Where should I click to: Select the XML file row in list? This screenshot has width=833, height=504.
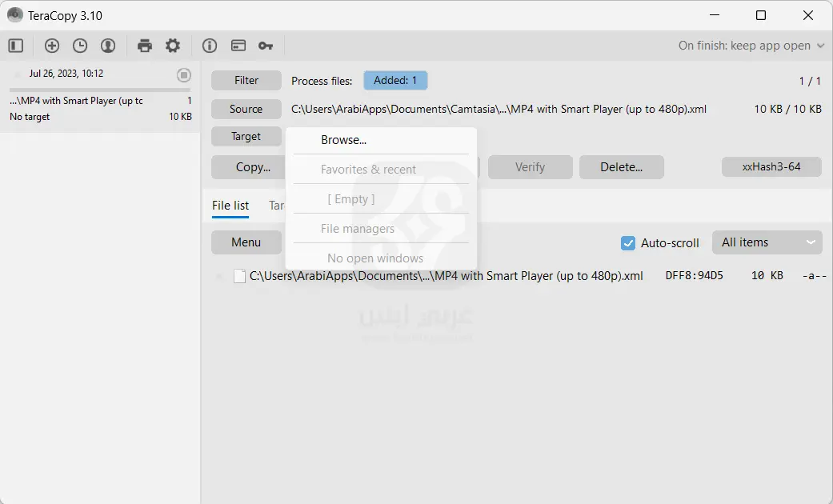point(446,276)
